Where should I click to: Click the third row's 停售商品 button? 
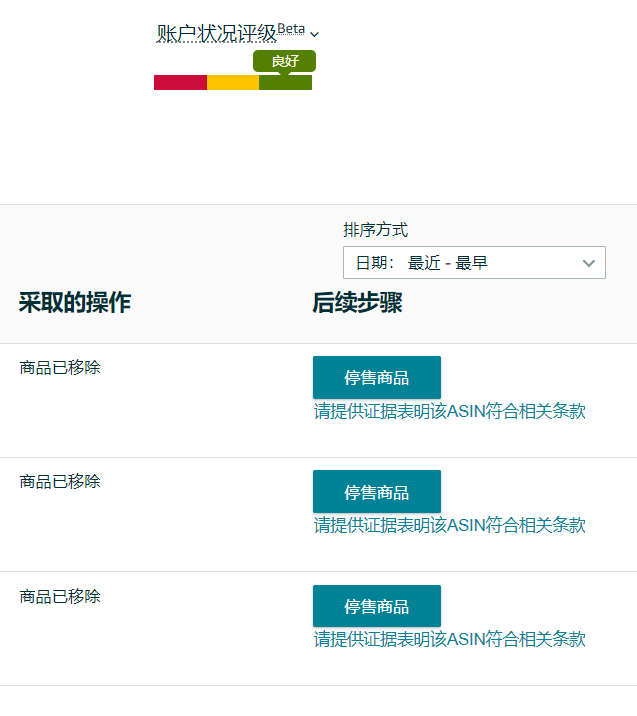(x=377, y=606)
